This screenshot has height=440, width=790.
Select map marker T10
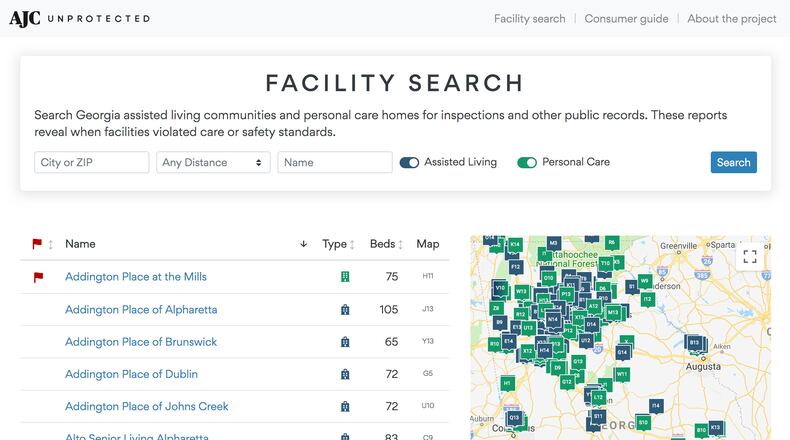click(x=606, y=264)
